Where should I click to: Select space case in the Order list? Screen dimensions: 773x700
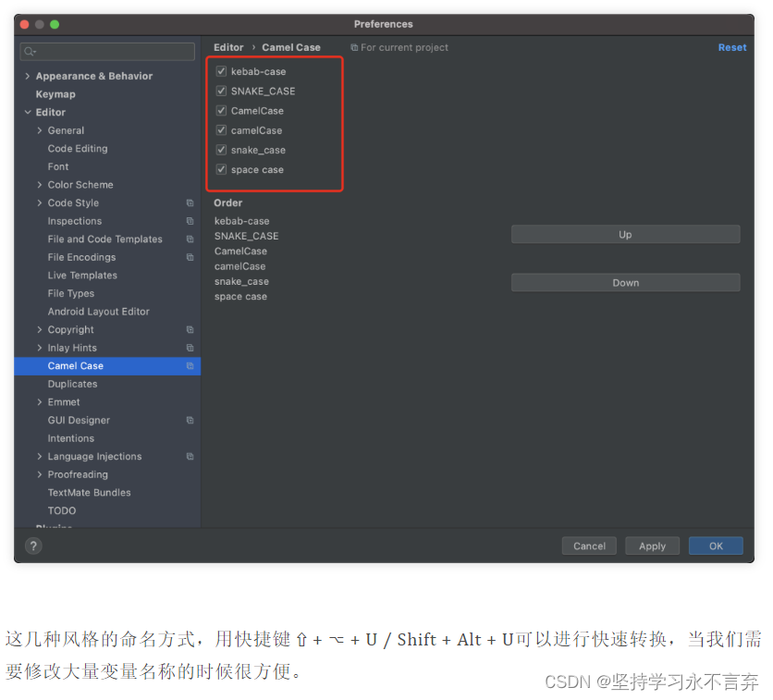click(x=240, y=297)
